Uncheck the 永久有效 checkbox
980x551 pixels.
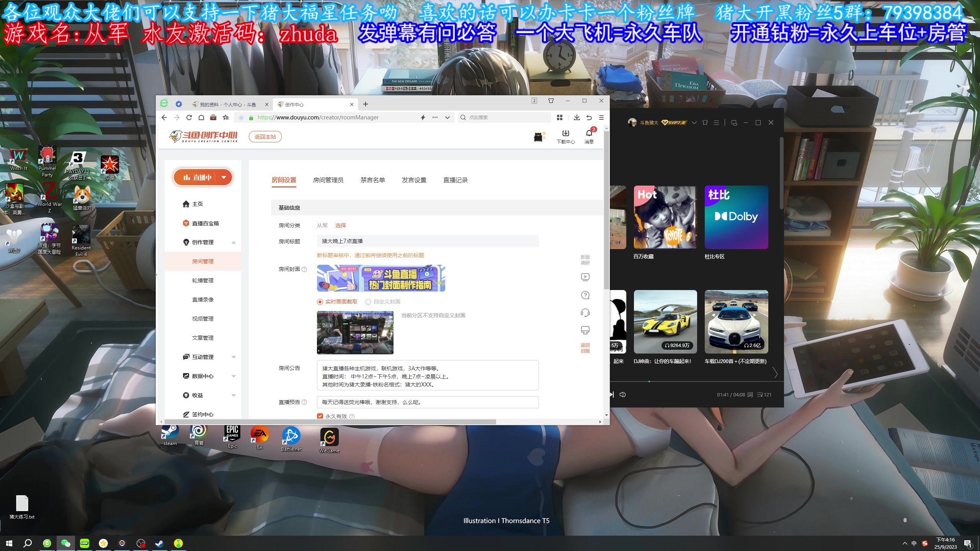point(320,416)
